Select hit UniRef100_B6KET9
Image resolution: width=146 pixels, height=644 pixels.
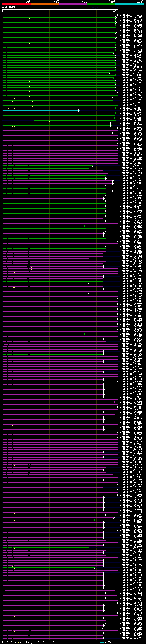coord(131,123)
